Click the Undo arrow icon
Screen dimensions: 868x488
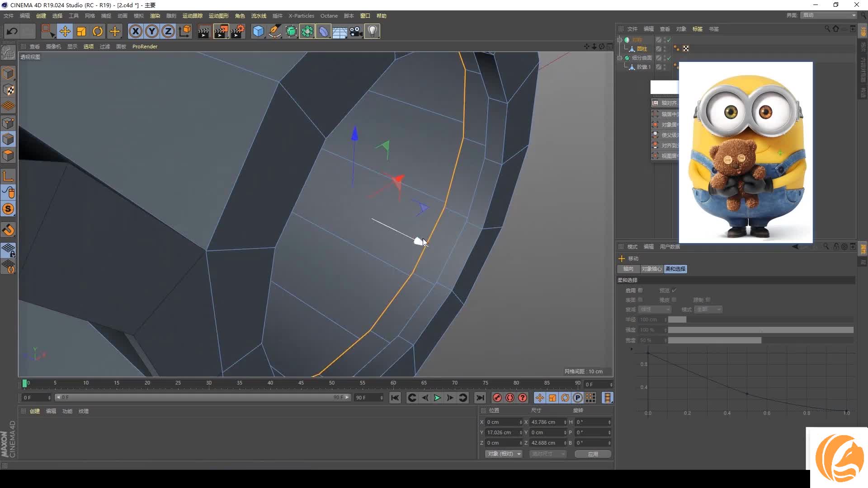coord(12,31)
